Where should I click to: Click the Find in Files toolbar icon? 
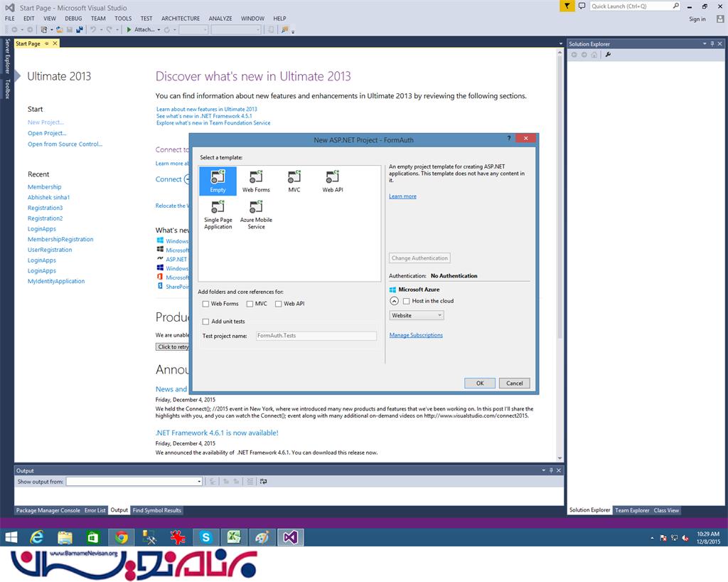pyautogui.click(x=284, y=30)
